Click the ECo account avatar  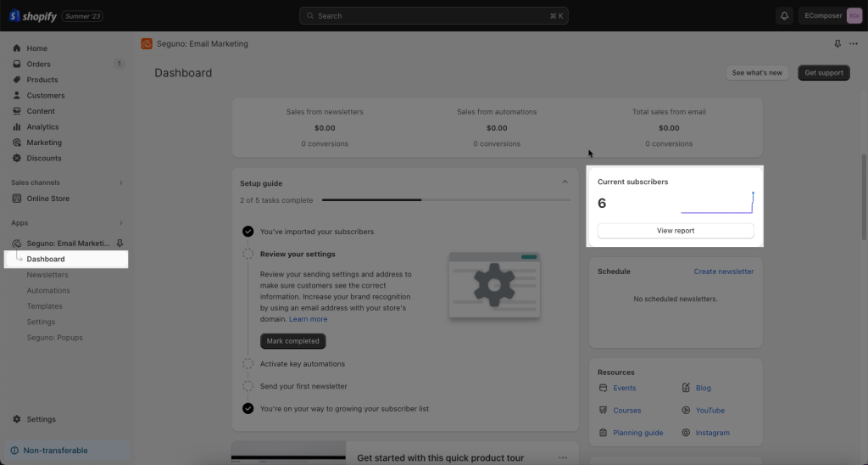[x=854, y=16]
